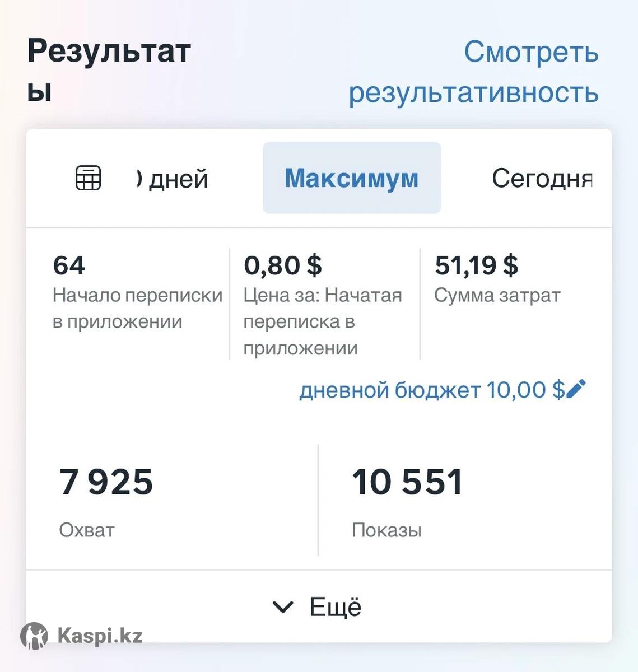The height and width of the screenshot is (672, 638).
Task: Edit дневной бюджет 10,00 $ link
Action: 431,390
